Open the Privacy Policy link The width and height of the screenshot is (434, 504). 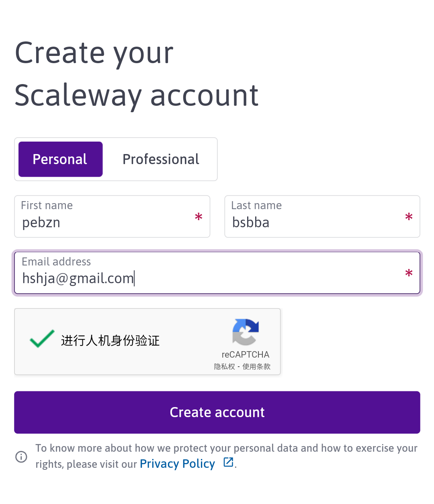(x=177, y=464)
